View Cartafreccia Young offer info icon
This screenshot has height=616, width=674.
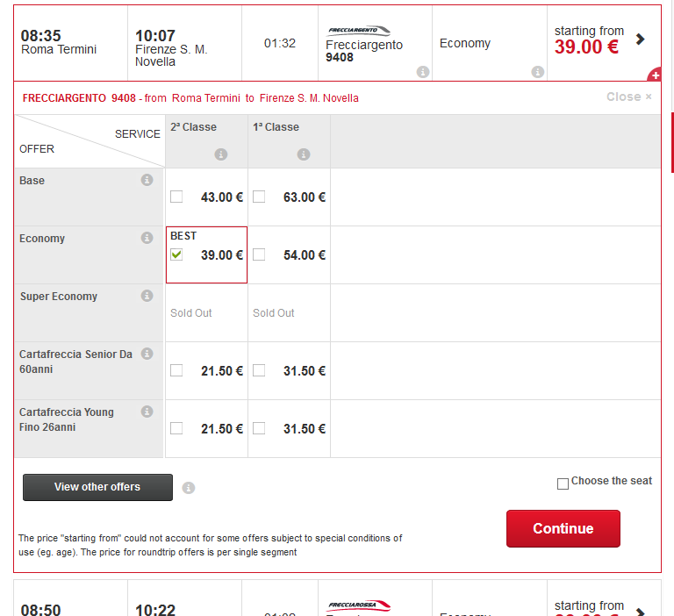click(147, 412)
